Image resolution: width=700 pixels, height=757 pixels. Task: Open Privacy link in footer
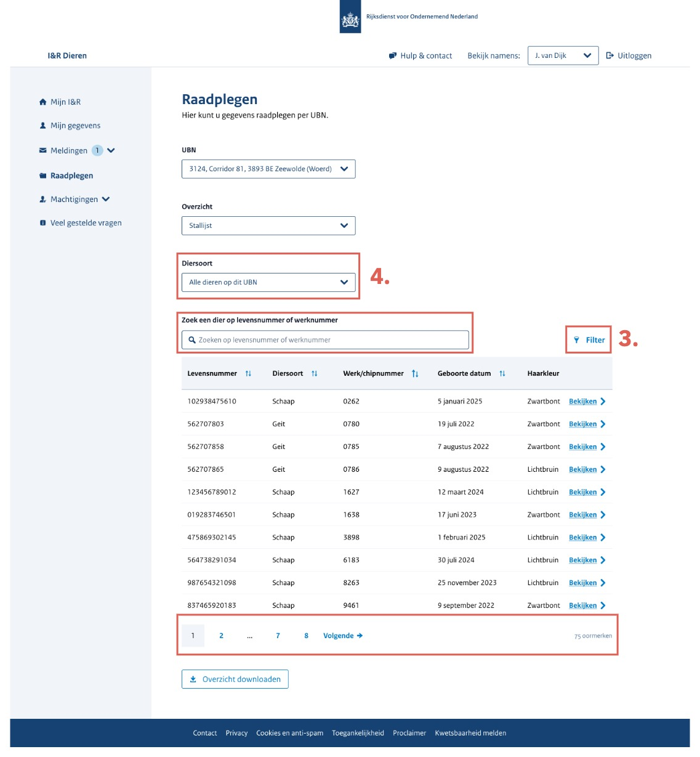236,734
